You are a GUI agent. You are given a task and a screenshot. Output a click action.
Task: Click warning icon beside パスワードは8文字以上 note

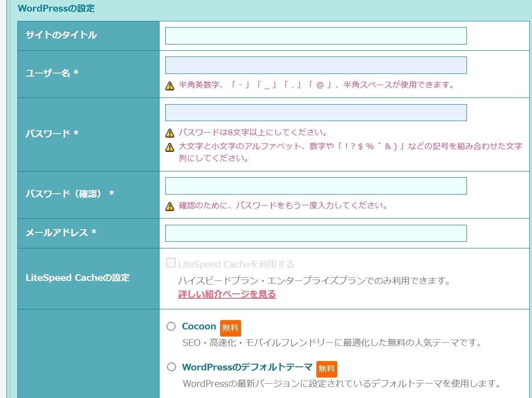tap(170, 133)
